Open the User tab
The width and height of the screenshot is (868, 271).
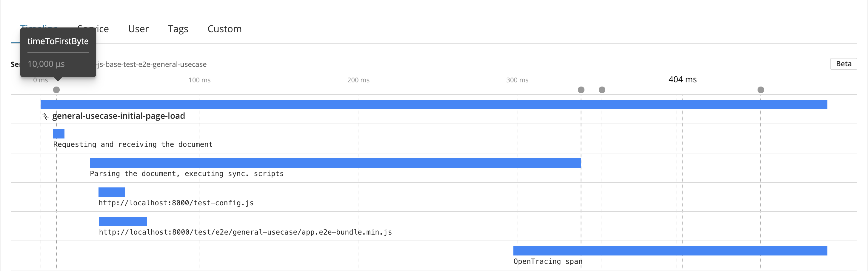pyautogui.click(x=138, y=29)
